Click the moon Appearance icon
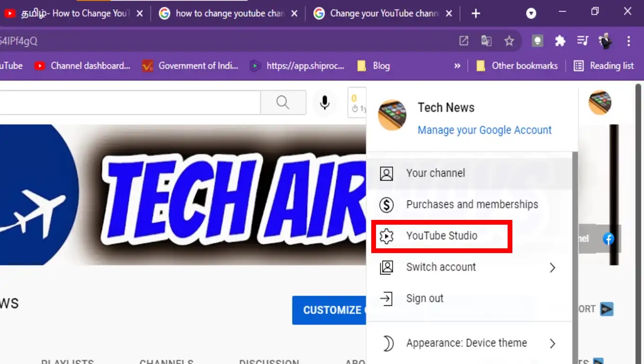 pos(388,343)
